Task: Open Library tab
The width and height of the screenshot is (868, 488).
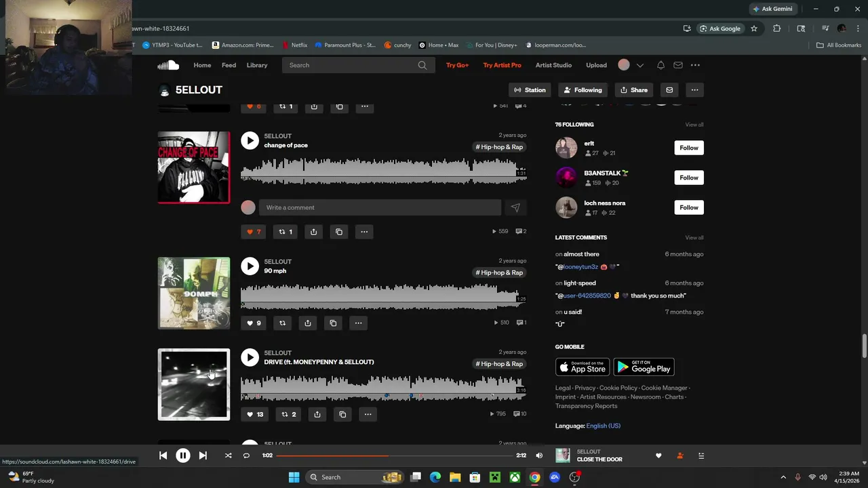Action: (x=257, y=65)
